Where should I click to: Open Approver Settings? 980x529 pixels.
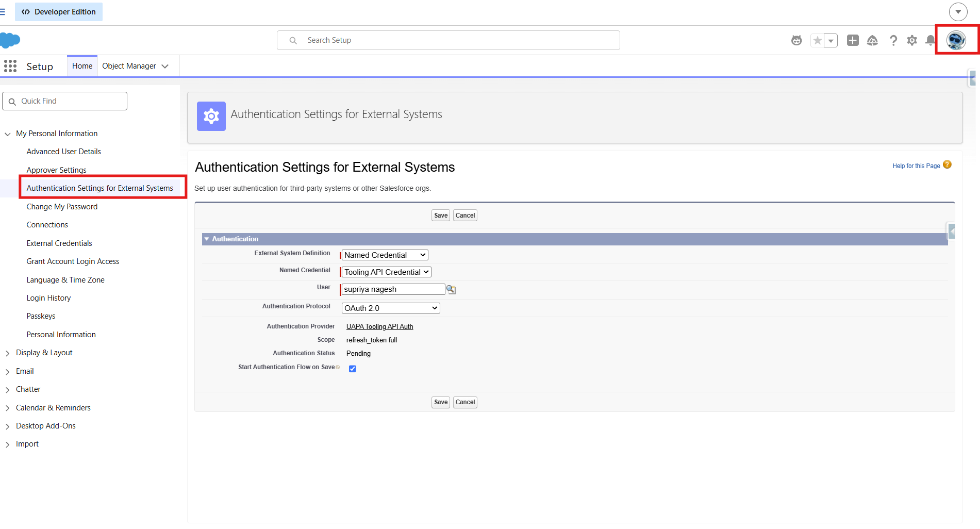(56, 170)
